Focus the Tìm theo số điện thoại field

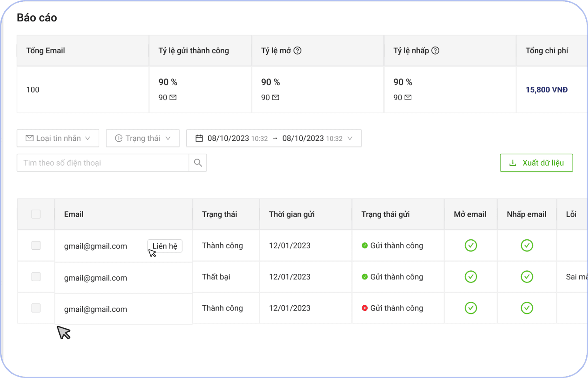click(103, 163)
